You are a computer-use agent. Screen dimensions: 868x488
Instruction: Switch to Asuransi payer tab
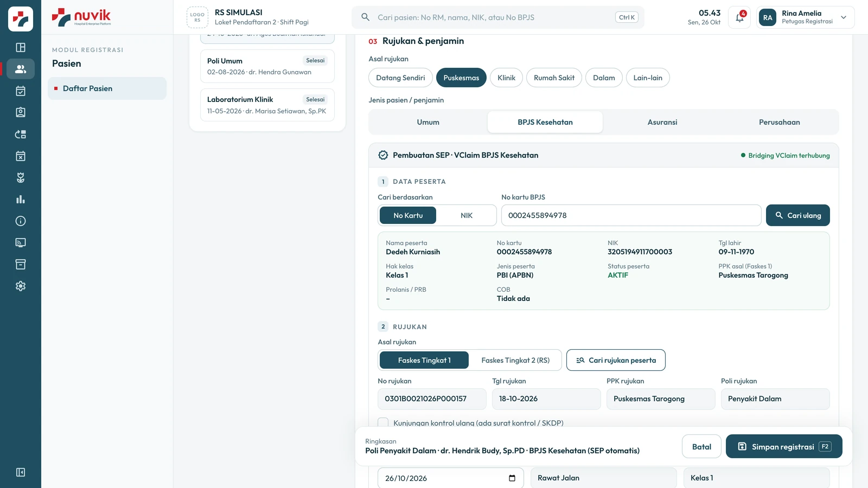pyautogui.click(x=662, y=122)
